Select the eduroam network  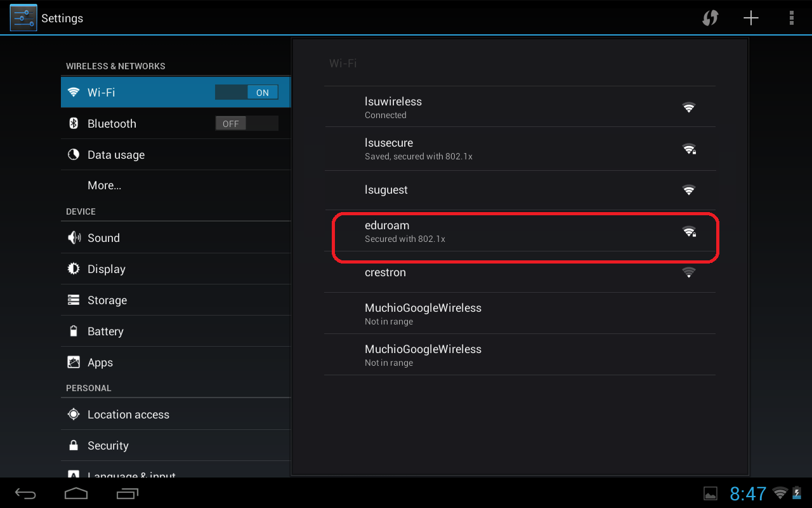[520, 231]
